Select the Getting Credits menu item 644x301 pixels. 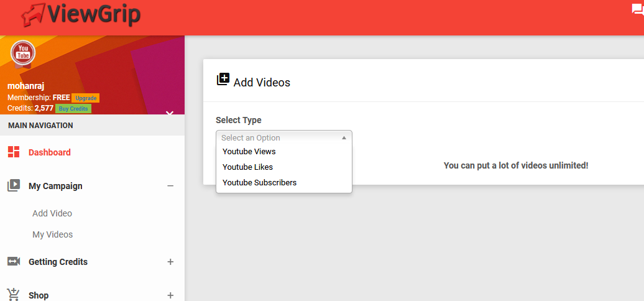[x=58, y=262]
